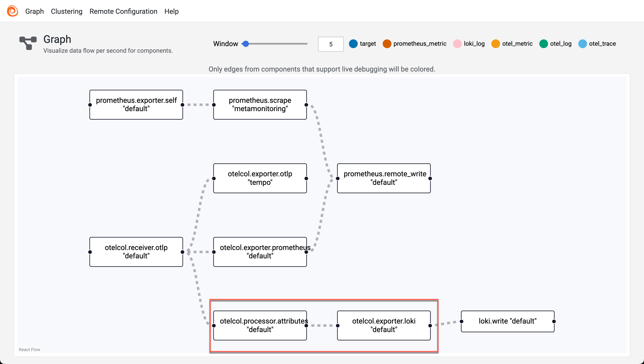Image resolution: width=644 pixels, height=364 pixels.
Task: Select the prometheus.scrape "metamonitoring" node
Action: click(x=260, y=105)
